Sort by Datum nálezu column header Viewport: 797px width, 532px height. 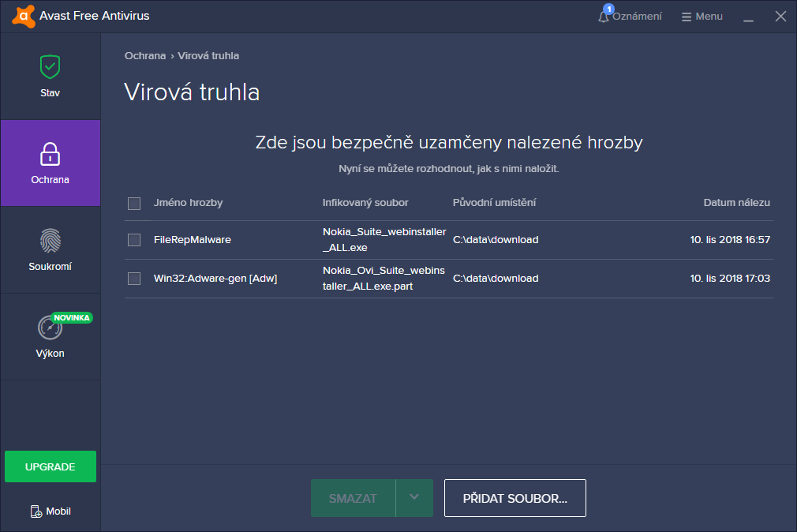(x=736, y=202)
